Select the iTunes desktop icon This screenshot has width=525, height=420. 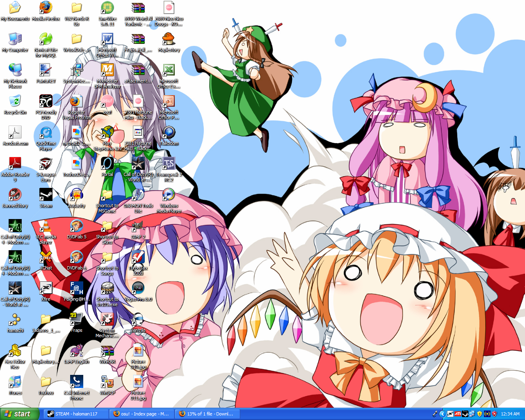pyautogui.click(x=15, y=382)
